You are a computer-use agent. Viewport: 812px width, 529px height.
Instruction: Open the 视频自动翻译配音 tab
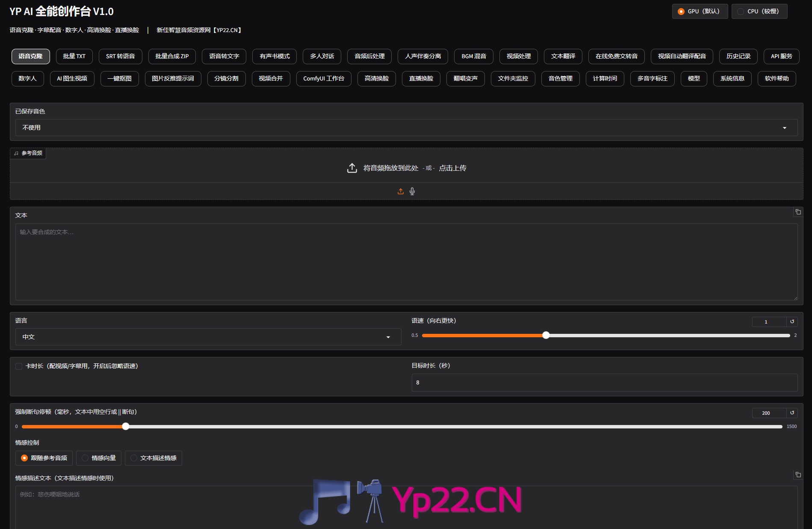(x=682, y=56)
